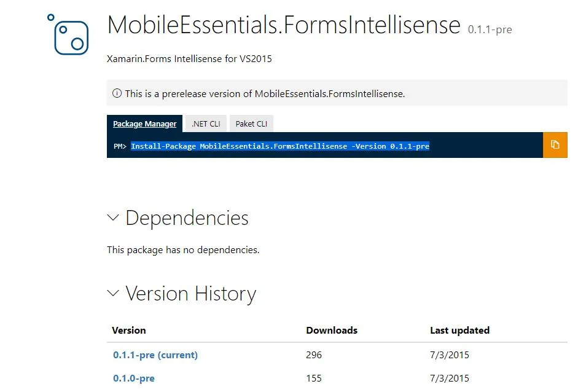Click the prerelease version notice text
578x392 pixels.
coord(265,94)
